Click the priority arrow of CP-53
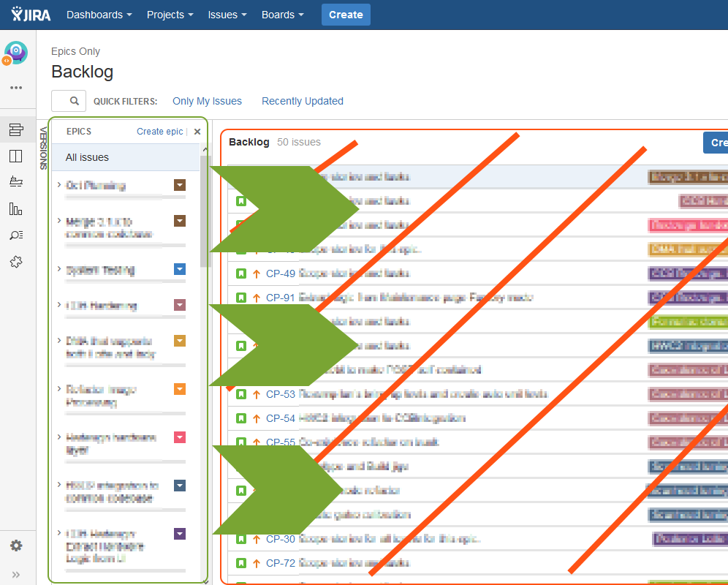 257,394
